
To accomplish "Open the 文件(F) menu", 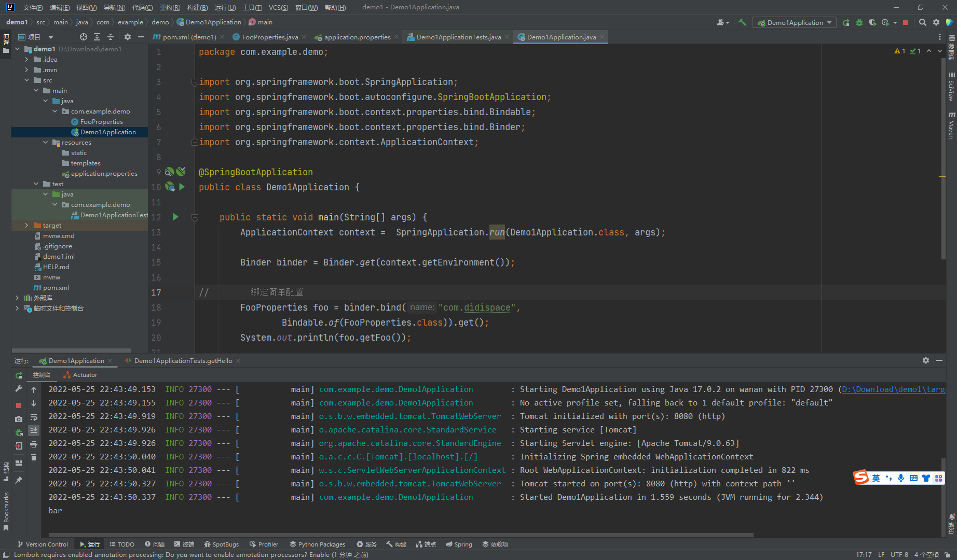I will 33,7.
